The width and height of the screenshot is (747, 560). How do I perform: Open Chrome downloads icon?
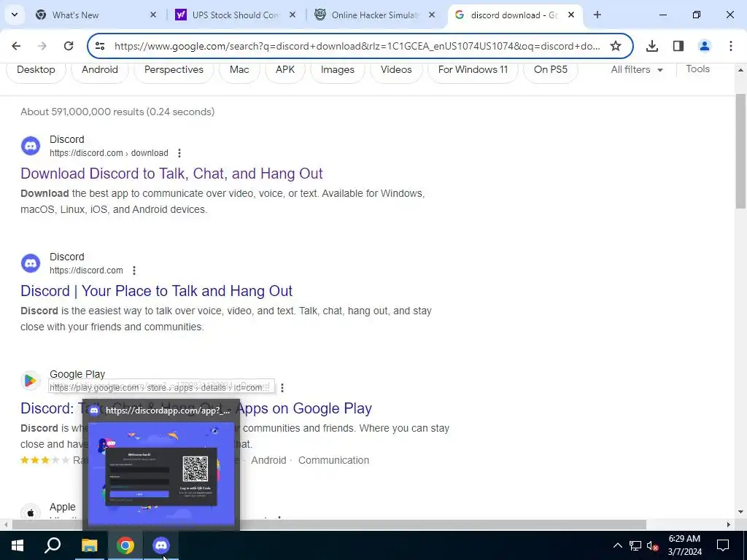pos(652,46)
